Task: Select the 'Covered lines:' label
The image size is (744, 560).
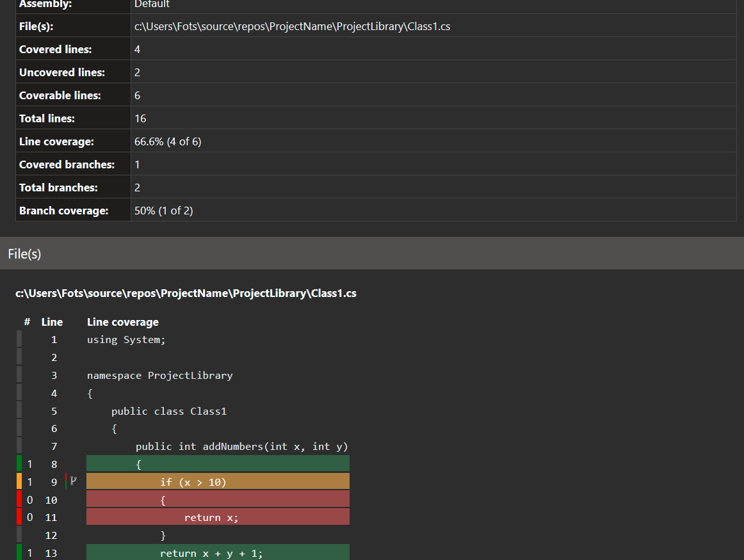Action: [56, 49]
